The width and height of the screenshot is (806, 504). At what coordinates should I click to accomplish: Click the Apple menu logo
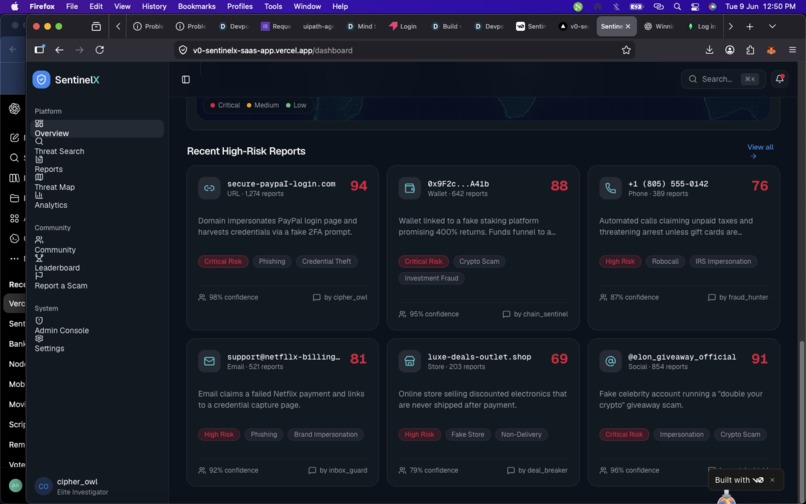coord(14,7)
